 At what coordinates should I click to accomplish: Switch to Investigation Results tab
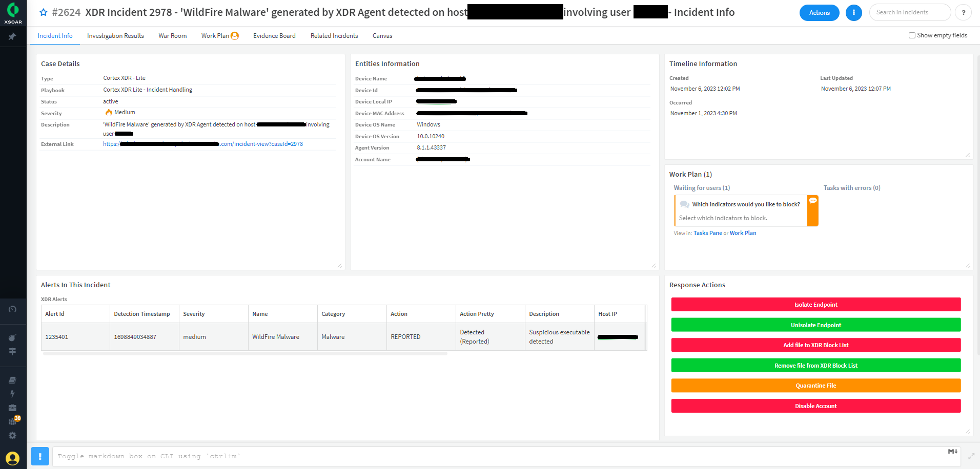coord(115,36)
